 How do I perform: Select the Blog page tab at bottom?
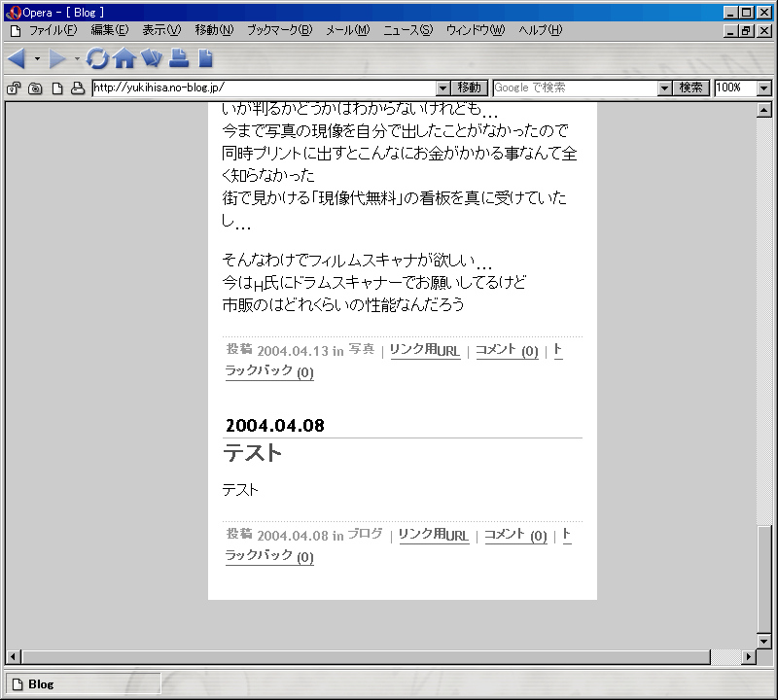coord(83,684)
